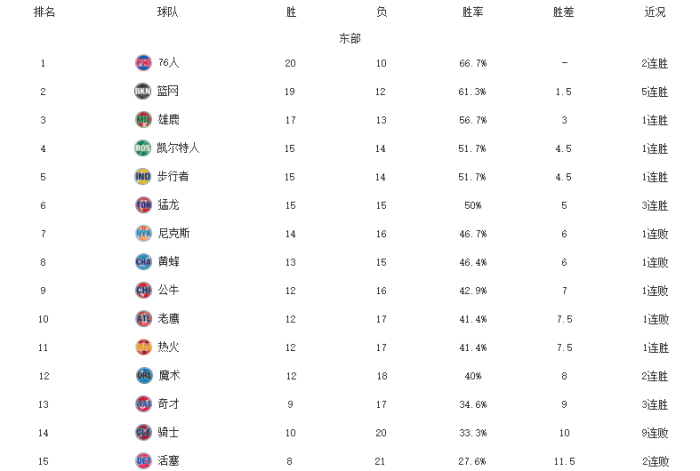Open the 魔术 team name link
700x471 pixels.
point(169,375)
